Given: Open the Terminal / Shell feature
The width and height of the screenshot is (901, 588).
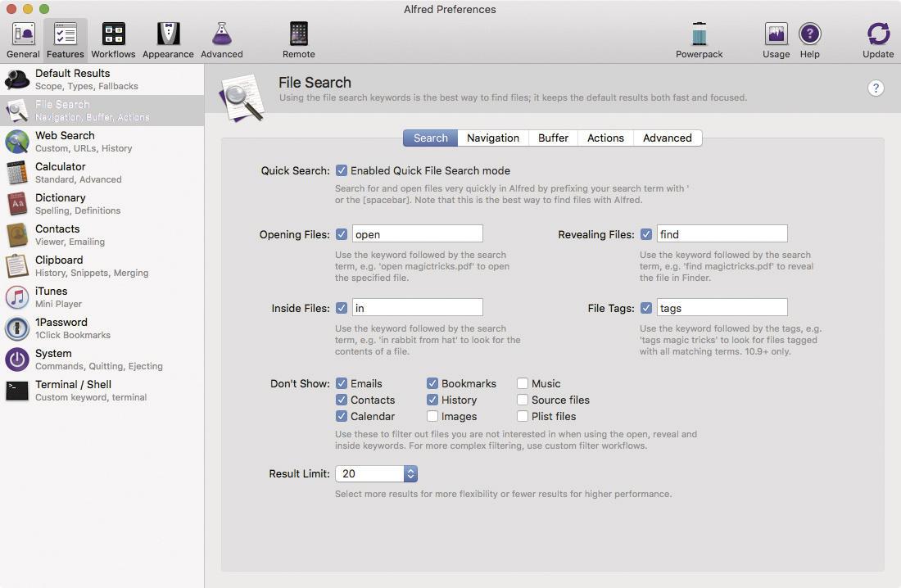Looking at the screenshot, I should 102,391.
